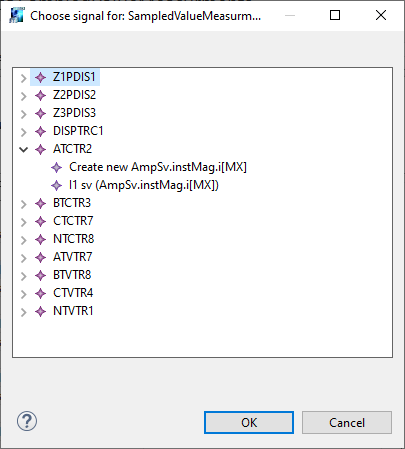Screen dimensions: 405x449
Task: Maximize the Choose signal dialog window
Action: [x=335, y=15]
